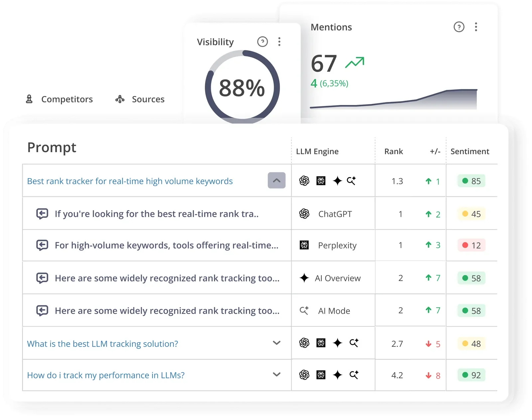Click AI Overview sparkle in Best rank tracker row
The height and width of the screenshot is (420, 532).
point(337,181)
